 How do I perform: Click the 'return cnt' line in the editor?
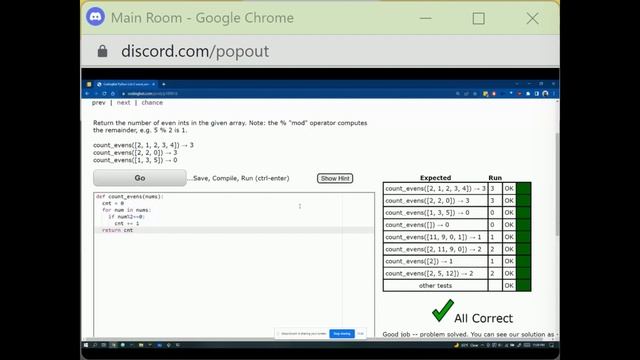coord(118,230)
